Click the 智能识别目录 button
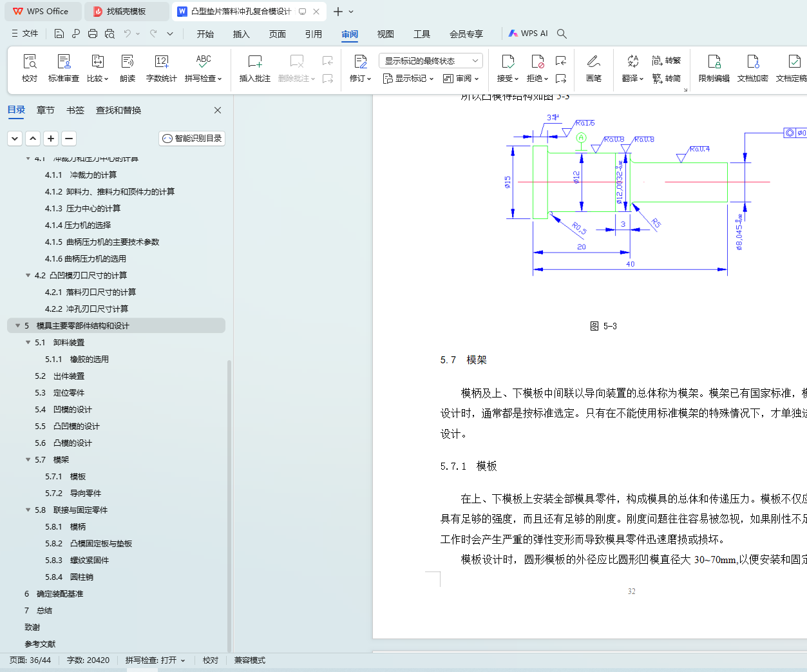The width and height of the screenshot is (807, 672). (x=192, y=139)
